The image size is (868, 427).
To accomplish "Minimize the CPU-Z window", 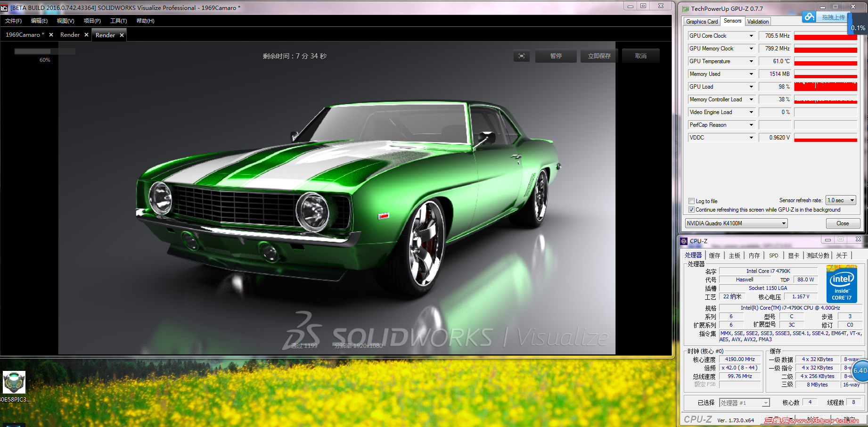I will click(828, 240).
